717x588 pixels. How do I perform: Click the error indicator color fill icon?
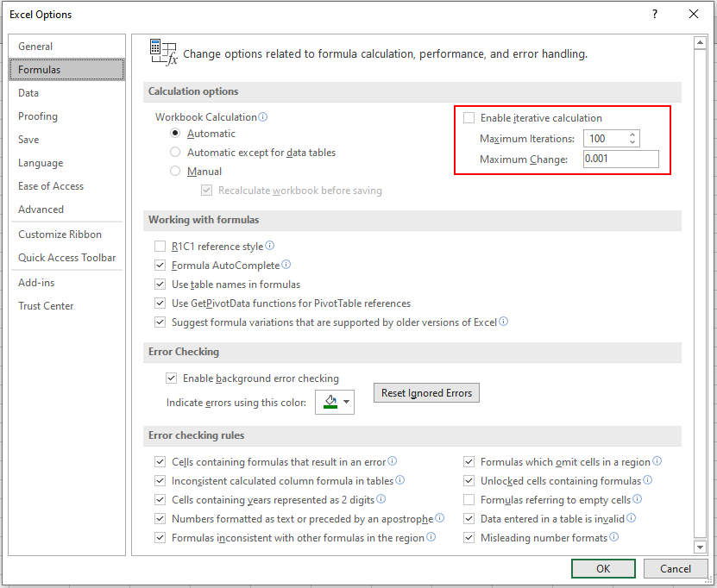pyautogui.click(x=329, y=402)
